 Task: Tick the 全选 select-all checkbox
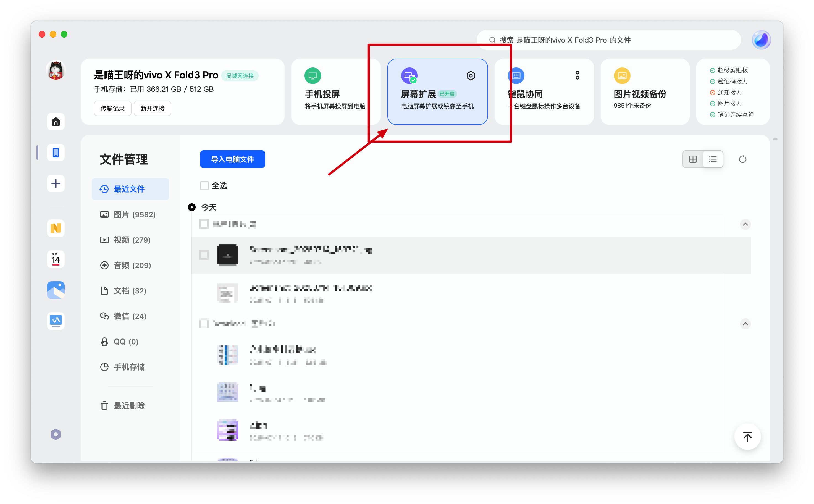click(204, 186)
